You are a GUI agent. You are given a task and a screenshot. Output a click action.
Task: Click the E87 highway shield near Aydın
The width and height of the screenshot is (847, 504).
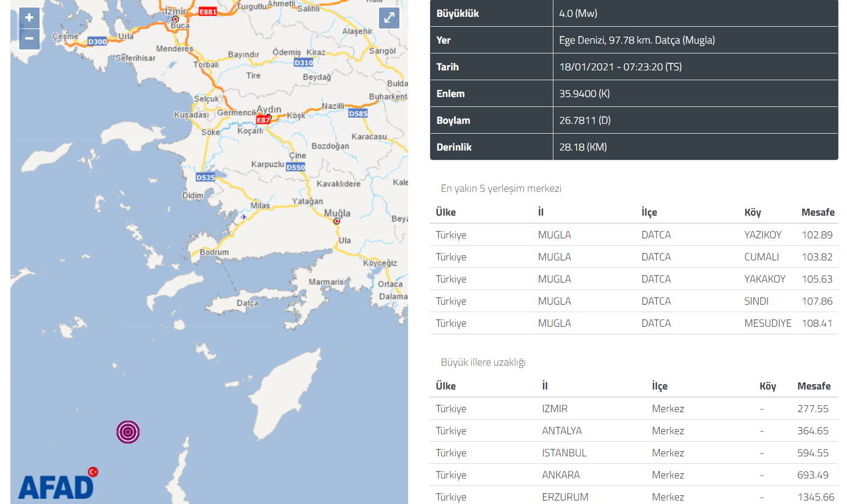click(x=263, y=120)
